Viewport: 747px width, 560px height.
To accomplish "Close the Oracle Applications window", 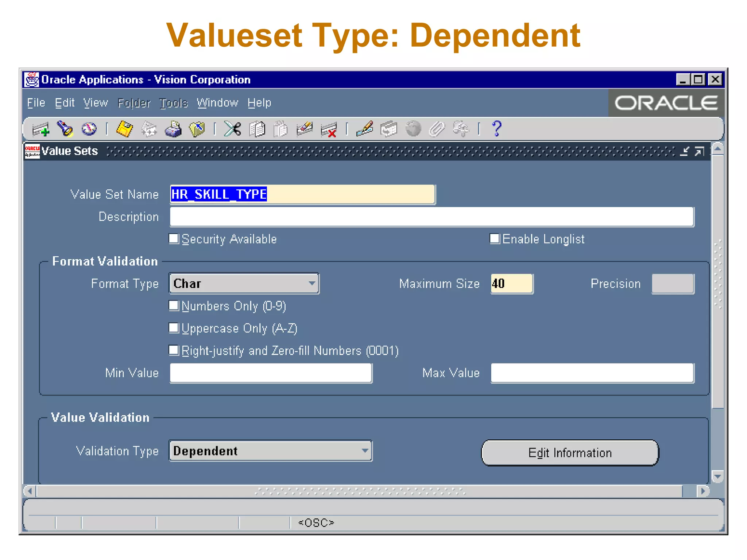I will (x=715, y=79).
